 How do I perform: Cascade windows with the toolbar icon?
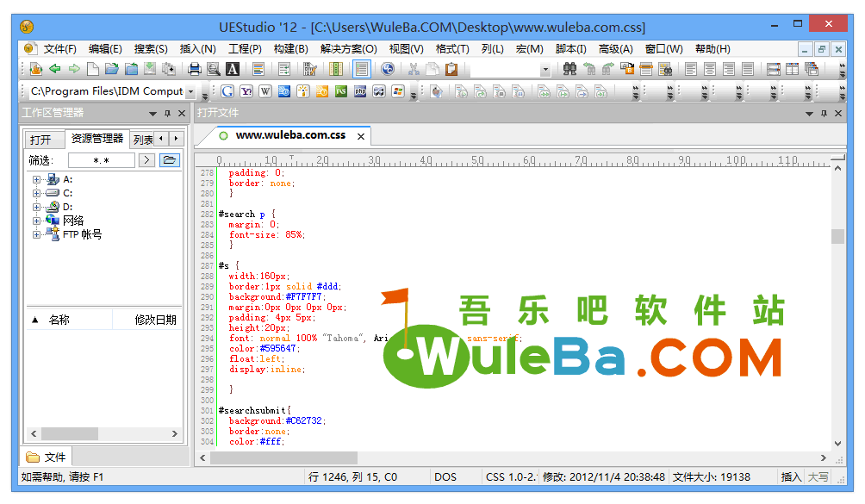[x=812, y=69]
